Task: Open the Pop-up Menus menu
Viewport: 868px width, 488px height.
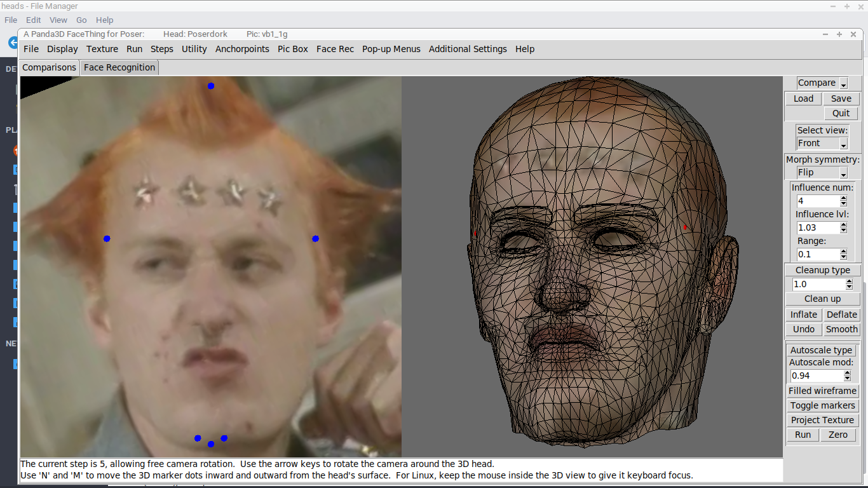Action: [x=391, y=49]
